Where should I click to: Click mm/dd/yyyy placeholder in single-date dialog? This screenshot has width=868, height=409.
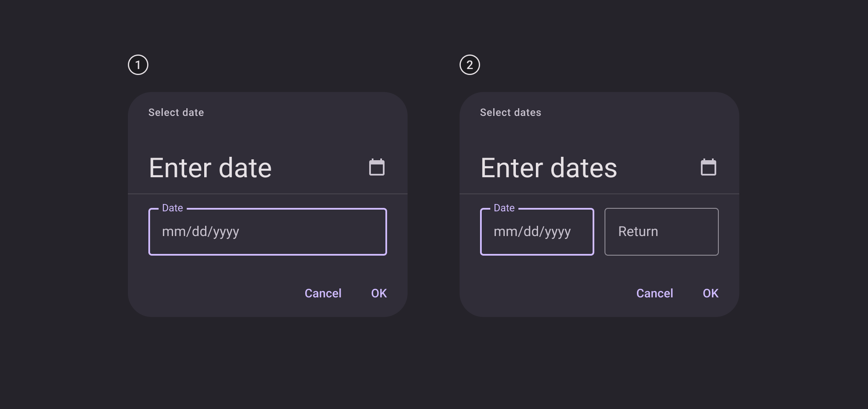[200, 232]
